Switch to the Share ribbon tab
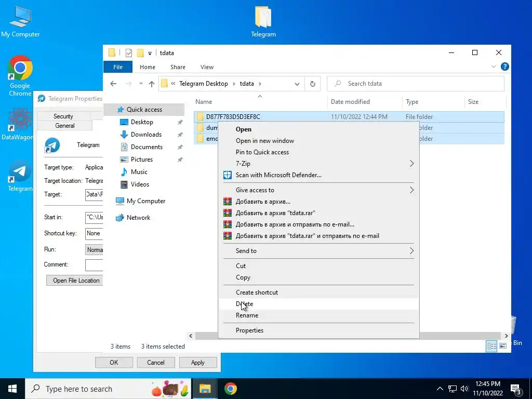This screenshot has width=532, height=399. pyautogui.click(x=178, y=67)
